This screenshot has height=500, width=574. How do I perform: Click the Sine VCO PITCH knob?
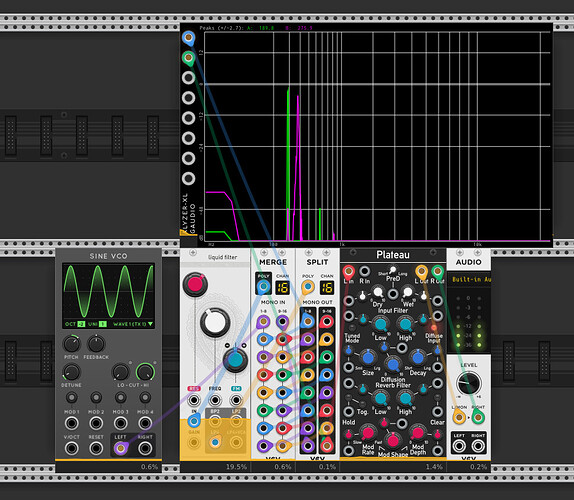click(x=71, y=344)
